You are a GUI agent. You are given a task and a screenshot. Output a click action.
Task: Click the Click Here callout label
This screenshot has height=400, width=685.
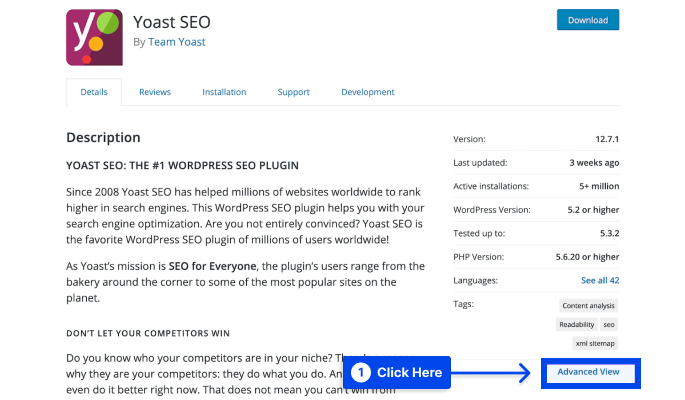tap(409, 373)
